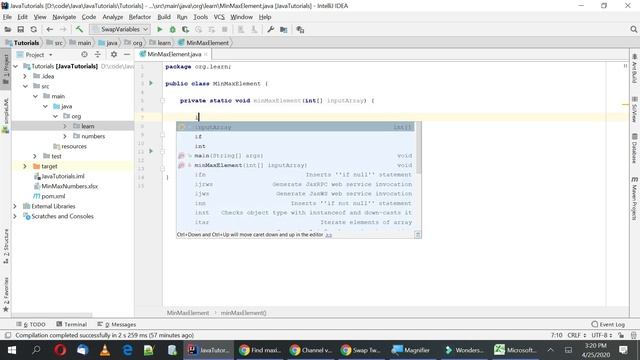
Task: Close MinMaxElement.java editor tab
Action: pyautogui.click(x=206, y=54)
